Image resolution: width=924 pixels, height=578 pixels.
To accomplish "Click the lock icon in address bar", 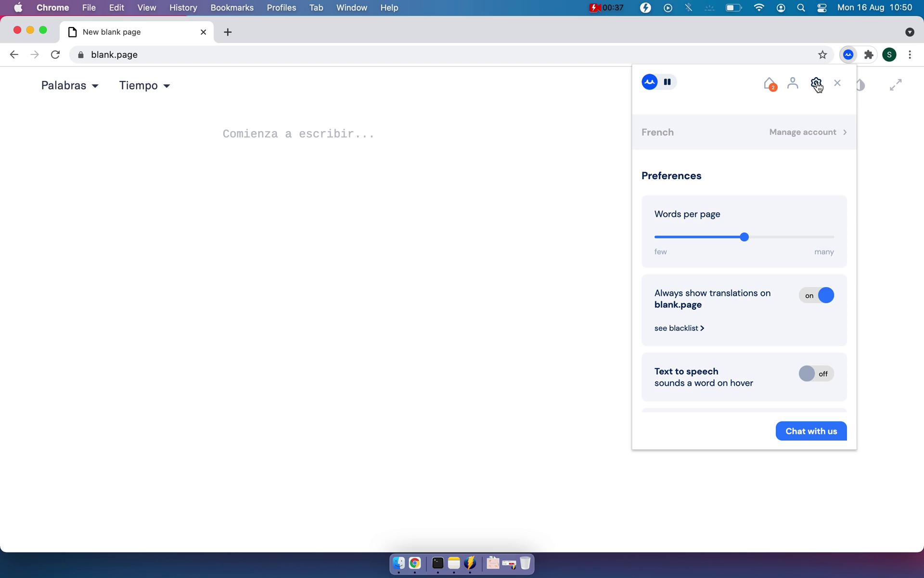I will [x=81, y=55].
